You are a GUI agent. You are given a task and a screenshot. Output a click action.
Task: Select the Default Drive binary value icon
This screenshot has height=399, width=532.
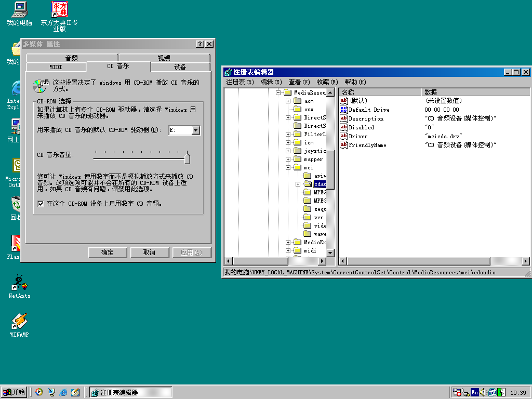[343, 110]
